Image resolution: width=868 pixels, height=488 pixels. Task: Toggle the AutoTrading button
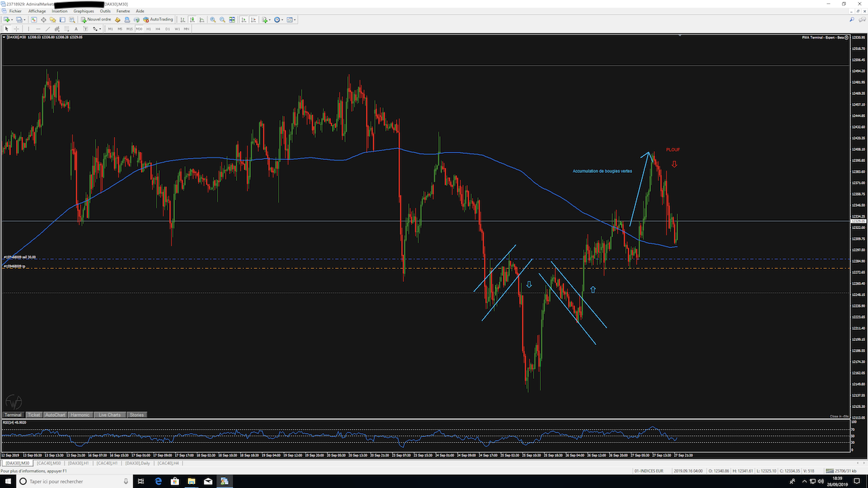pos(158,20)
